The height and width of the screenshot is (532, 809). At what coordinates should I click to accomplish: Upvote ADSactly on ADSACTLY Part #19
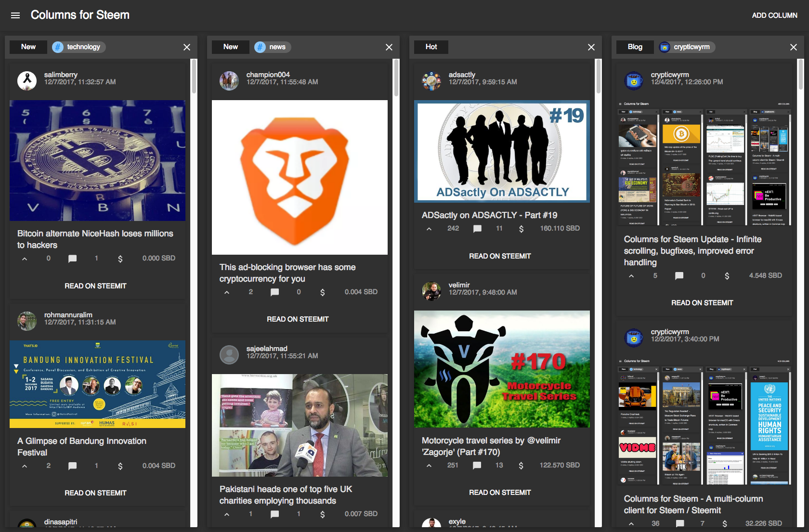(429, 229)
